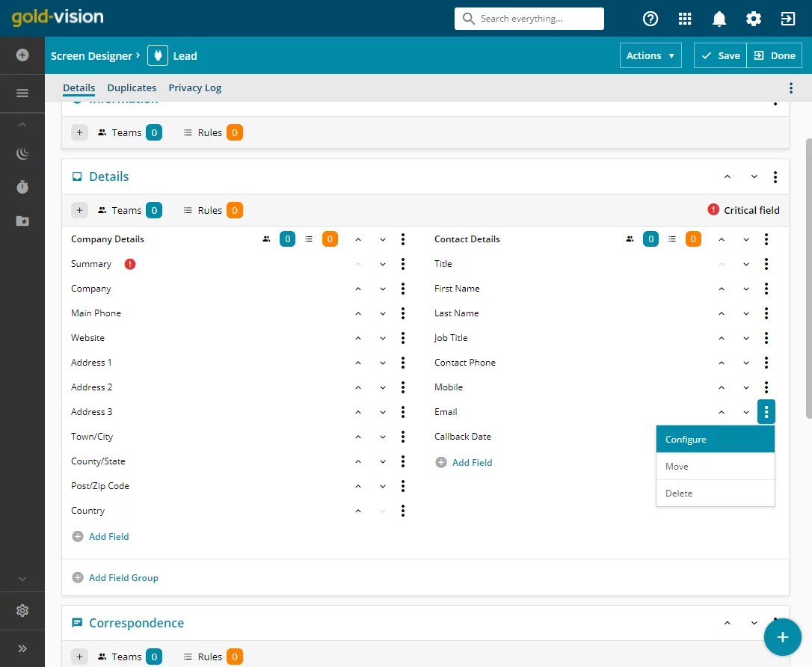Move the Company field up
Viewport: 812px width, 667px height.
pos(358,289)
